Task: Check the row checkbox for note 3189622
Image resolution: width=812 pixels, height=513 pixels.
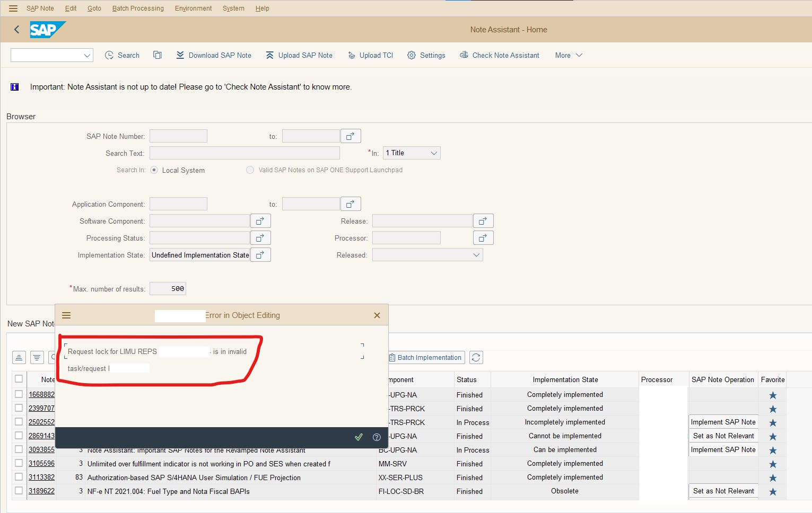Action: pyautogui.click(x=19, y=491)
